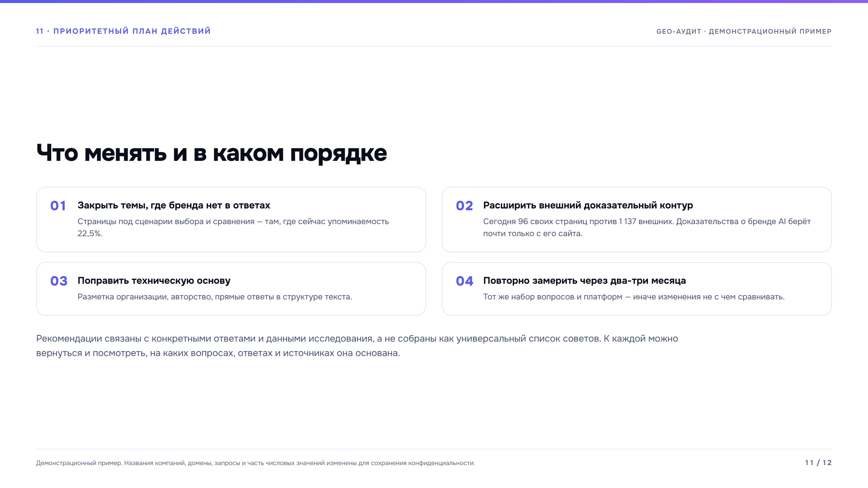This screenshot has height=488, width=868.
Task: Click the heading "Повторно замерить через два-три месяца"
Action: 585,280
